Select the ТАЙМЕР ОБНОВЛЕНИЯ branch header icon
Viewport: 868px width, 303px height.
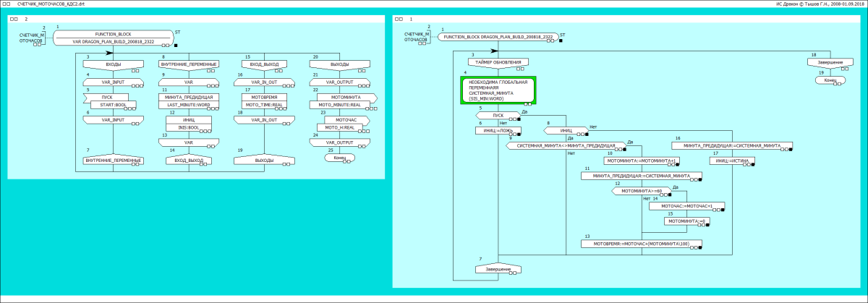(498, 63)
